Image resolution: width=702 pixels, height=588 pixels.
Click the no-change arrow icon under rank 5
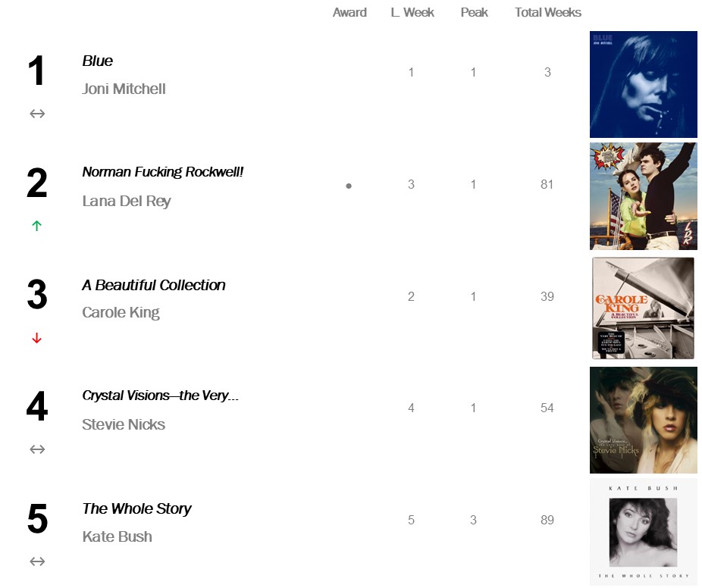(x=37, y=561)
